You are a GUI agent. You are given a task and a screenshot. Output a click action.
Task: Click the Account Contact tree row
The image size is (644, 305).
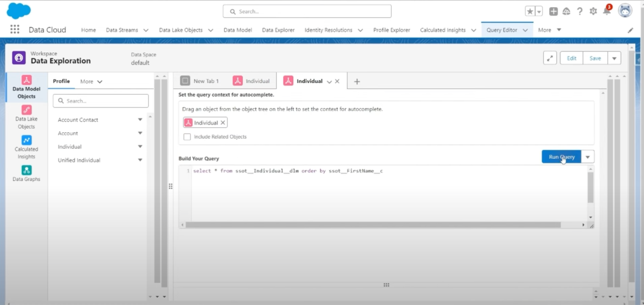pos(101,120)
